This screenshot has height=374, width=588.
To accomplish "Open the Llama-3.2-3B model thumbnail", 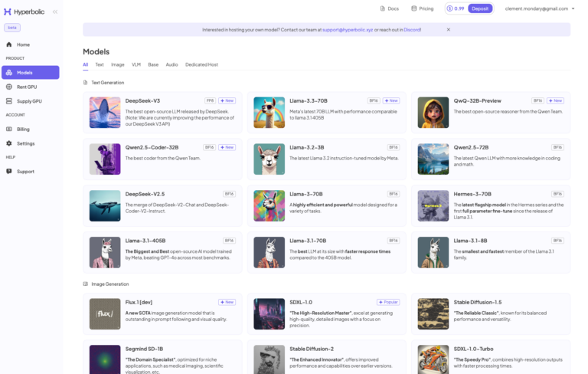I will tap(269, 159).
